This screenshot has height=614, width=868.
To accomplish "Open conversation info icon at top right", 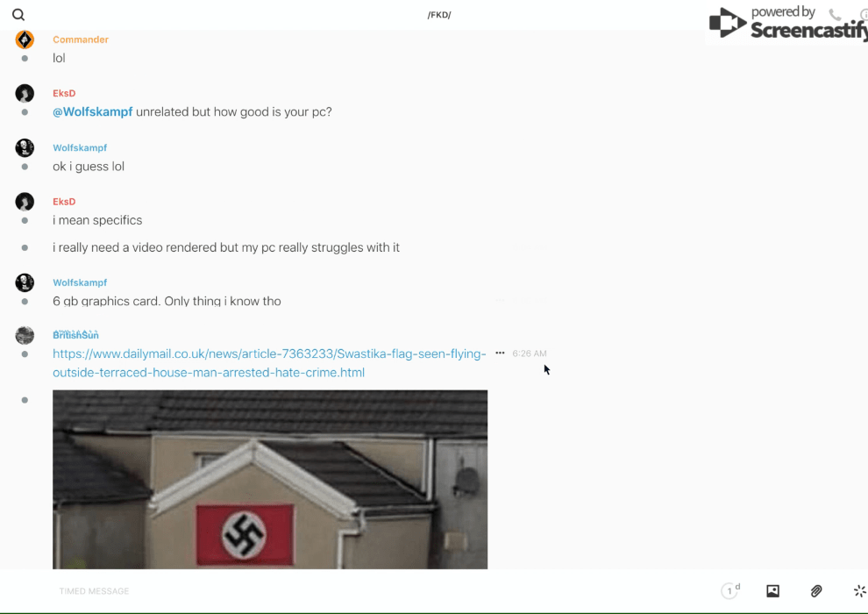I will coord(863,15).
